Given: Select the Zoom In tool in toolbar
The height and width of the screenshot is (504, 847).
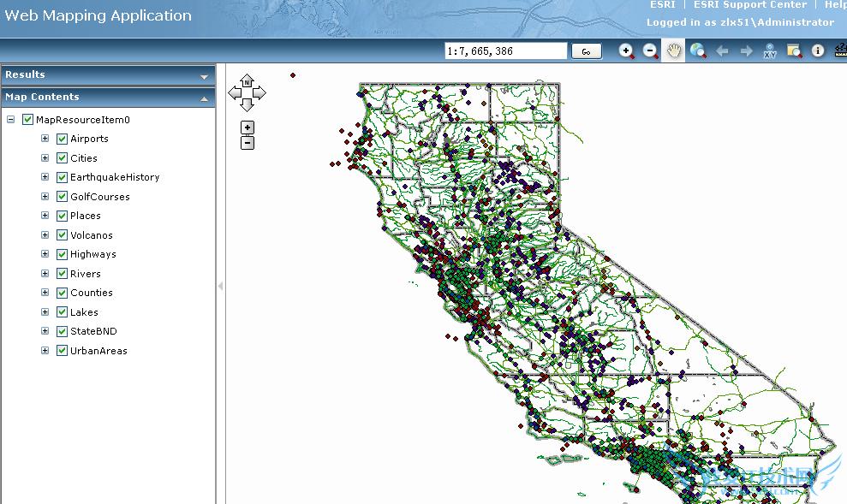Looking at the screenshot, I should click(x=626, y=51).
